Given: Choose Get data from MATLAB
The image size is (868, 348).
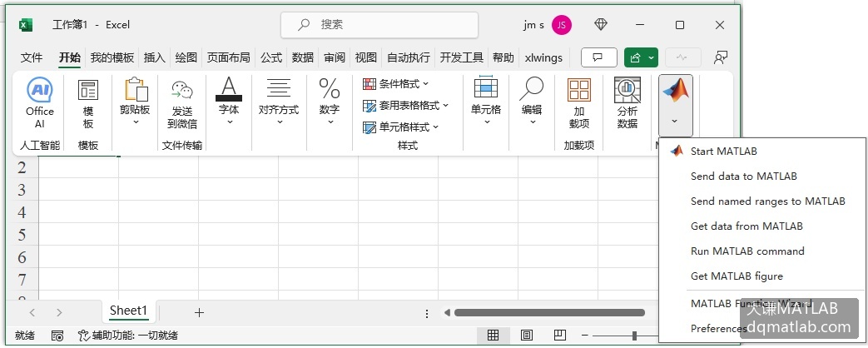Looking at the screenshot, I should (746, 226).
